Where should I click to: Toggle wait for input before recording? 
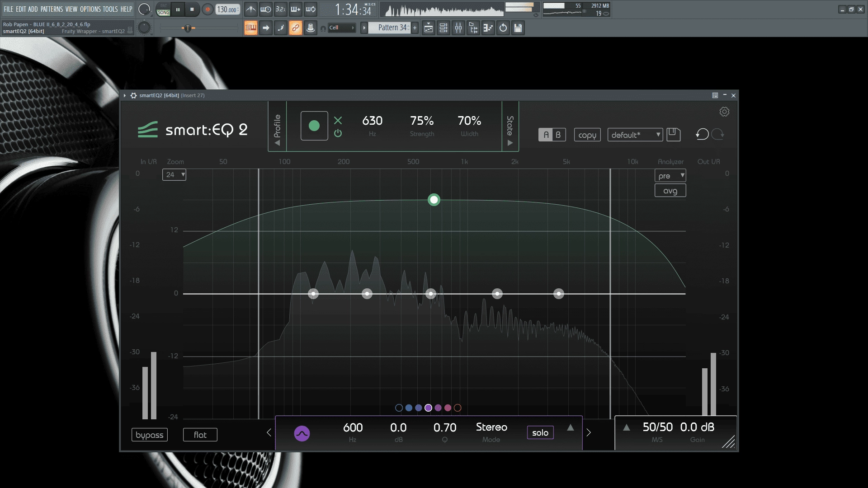pos(266,9)
